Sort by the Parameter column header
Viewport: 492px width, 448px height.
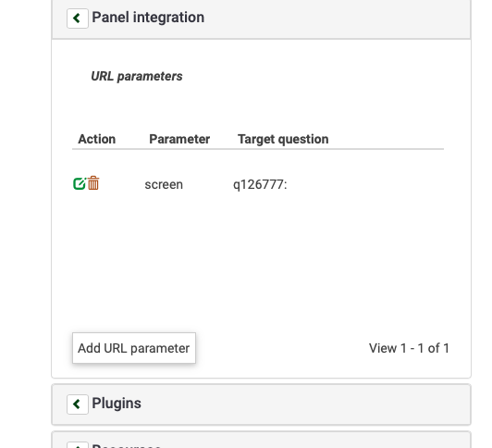pos(179,139)
